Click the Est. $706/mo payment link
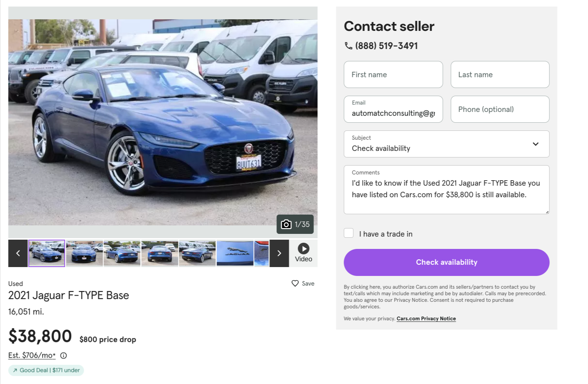The height and width of the screenshot is (384, 588). [32, 355]
